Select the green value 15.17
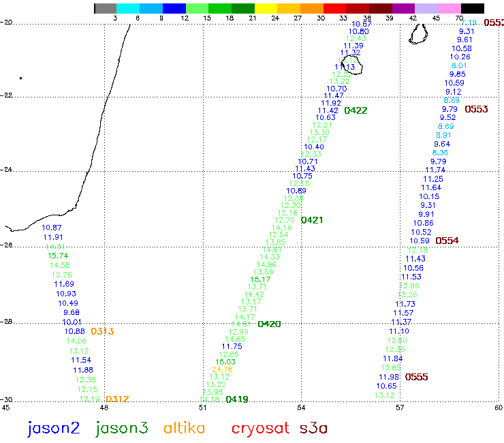 (x=260, y=279)
